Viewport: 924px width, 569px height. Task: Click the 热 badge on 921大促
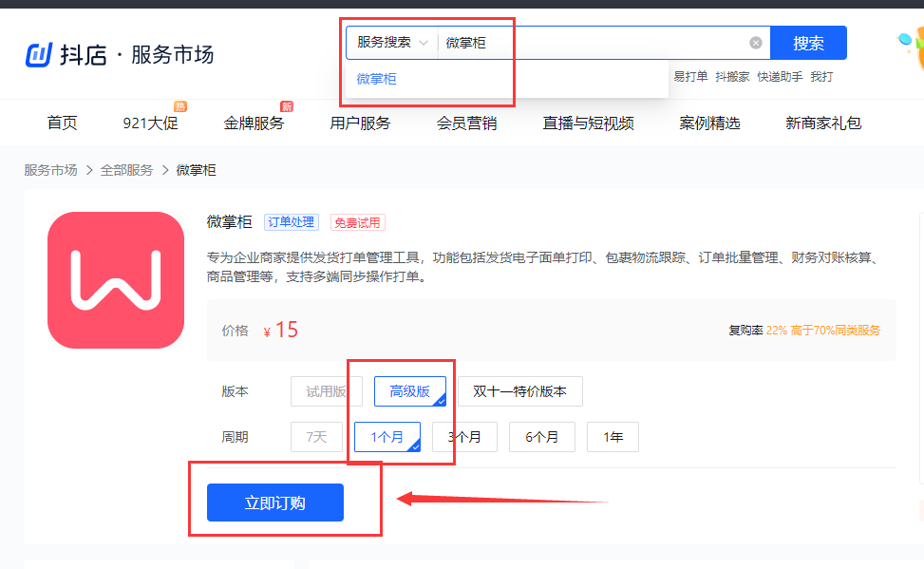pos(179,106)
